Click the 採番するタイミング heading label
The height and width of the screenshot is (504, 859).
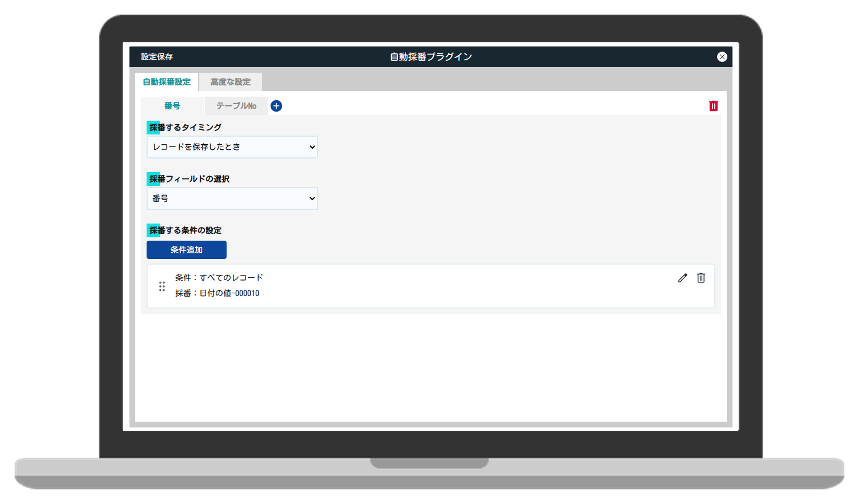[x=185, y=128]
